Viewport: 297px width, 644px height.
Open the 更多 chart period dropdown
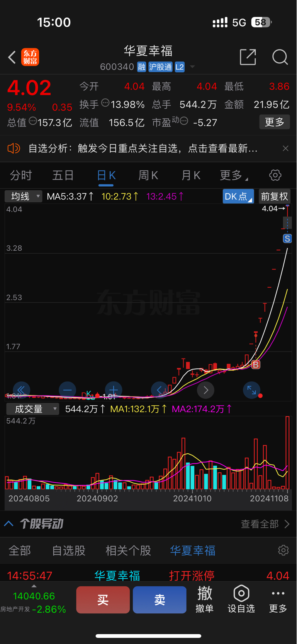[234, 176]
